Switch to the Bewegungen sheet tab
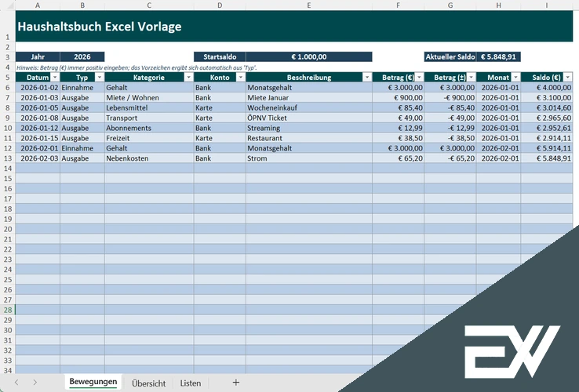579x392 pixels. [x=93, y=382]
